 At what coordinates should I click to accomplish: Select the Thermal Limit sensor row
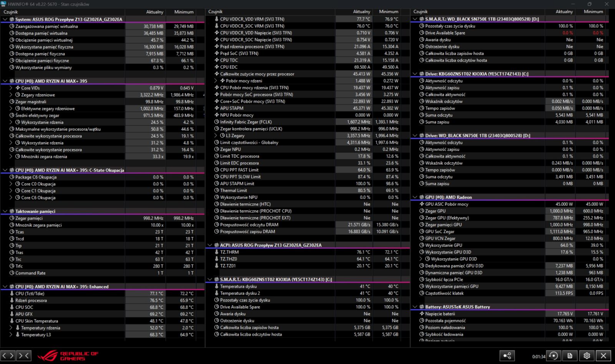point(233,191)
